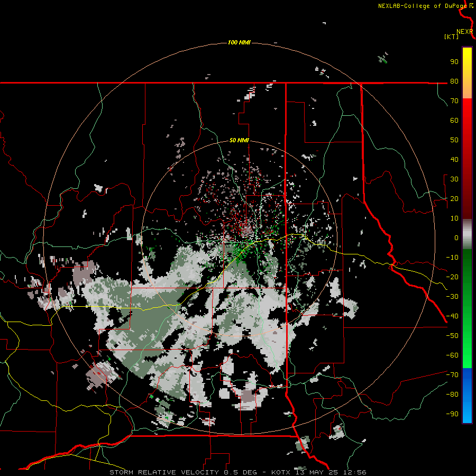Select the 10 value on the velocity scale
Viewport: 476px width, 476px height.
[454, 218]
